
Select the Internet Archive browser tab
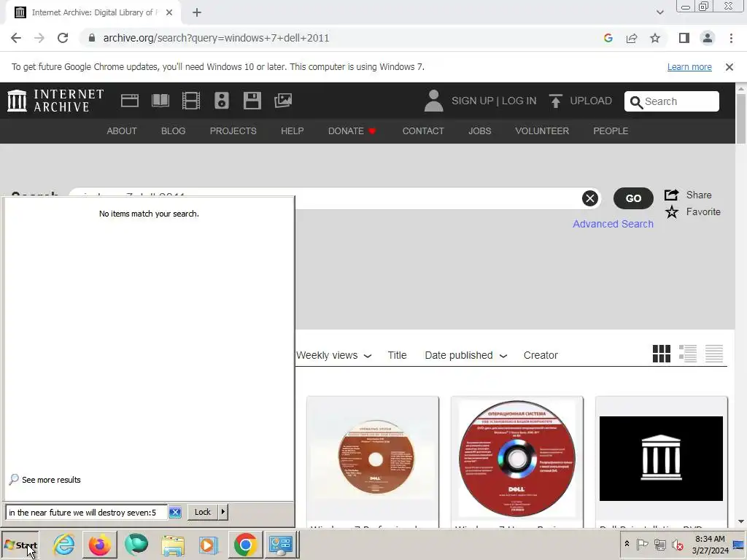93,12
